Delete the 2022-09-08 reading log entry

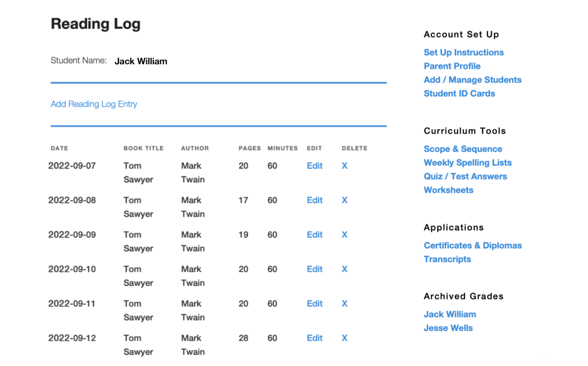click(344, 200)
